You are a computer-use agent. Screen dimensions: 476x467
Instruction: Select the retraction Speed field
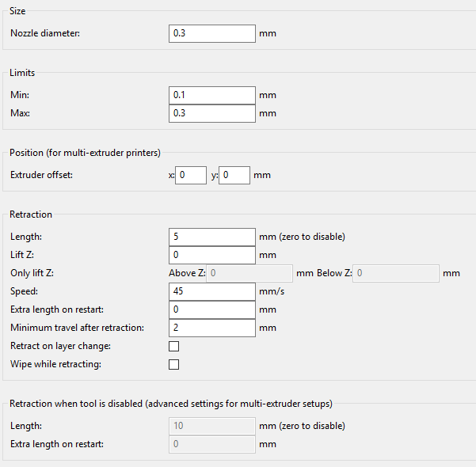[x=212, y=291]
